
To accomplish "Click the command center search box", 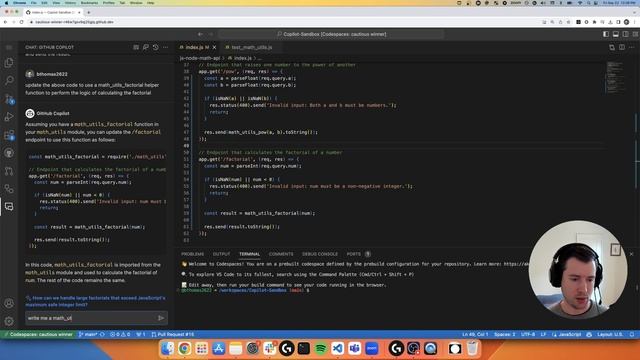I will (x=331, y=34).
